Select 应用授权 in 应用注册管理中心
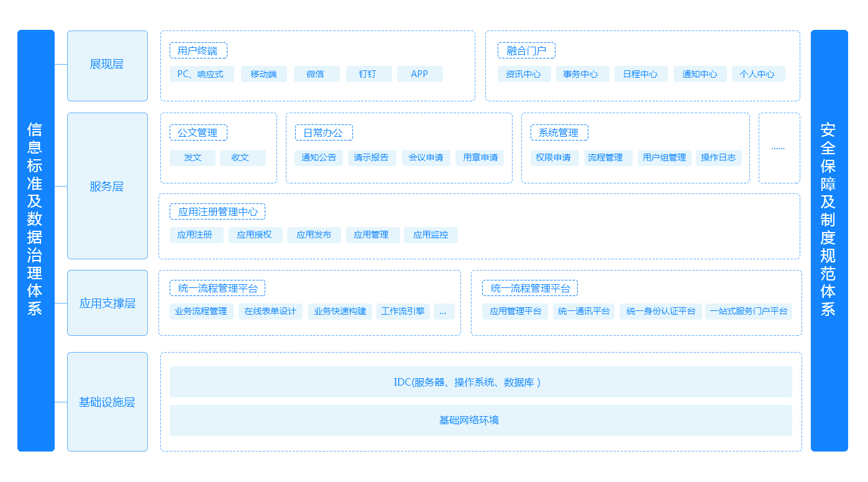 (255, 235)
